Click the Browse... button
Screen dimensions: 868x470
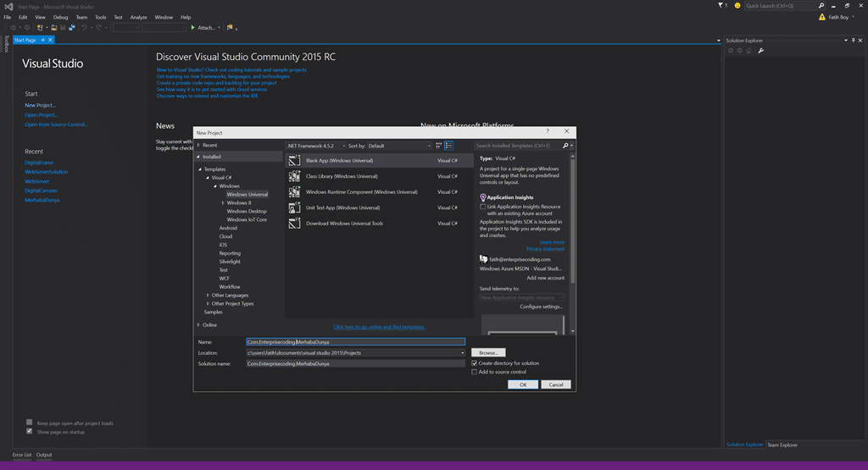488,353
